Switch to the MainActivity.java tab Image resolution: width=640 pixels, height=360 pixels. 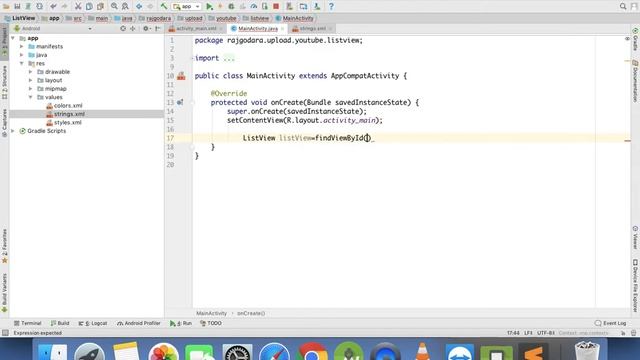pyautogui.click(x=258, y=29)
